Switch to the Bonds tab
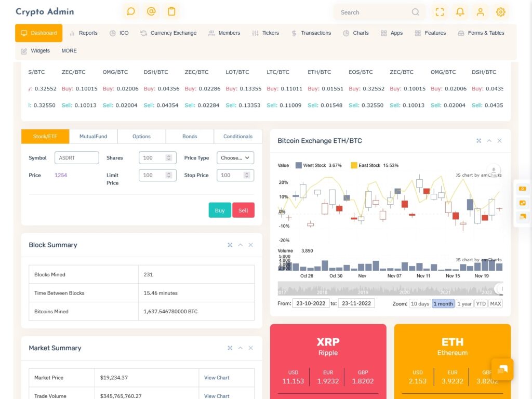This screenshot has width=532, height=399. 190,137
